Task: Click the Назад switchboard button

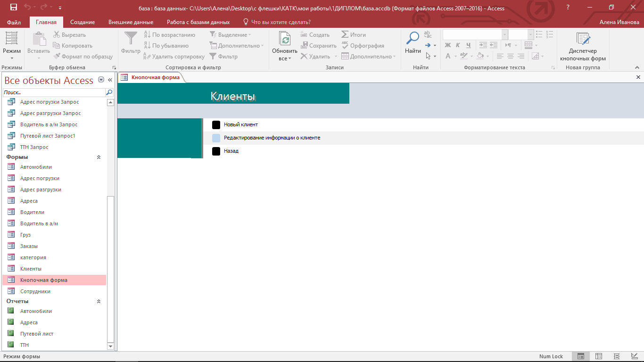Action: coord(216,151)
